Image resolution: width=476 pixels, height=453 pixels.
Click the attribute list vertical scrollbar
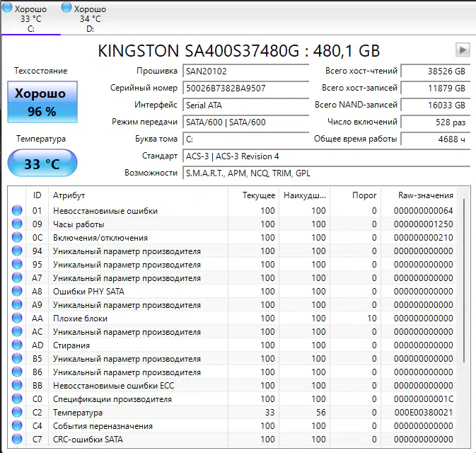coord(464,283)
